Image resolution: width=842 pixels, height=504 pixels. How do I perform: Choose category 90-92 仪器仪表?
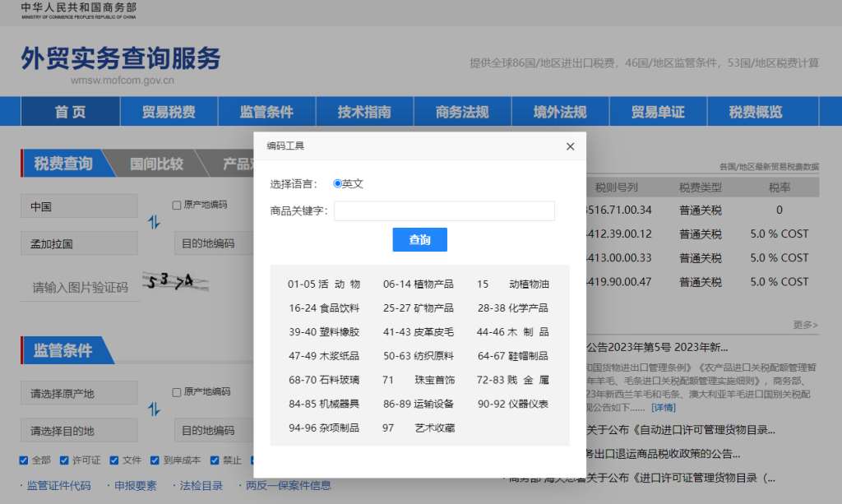[x=513, y=405]
